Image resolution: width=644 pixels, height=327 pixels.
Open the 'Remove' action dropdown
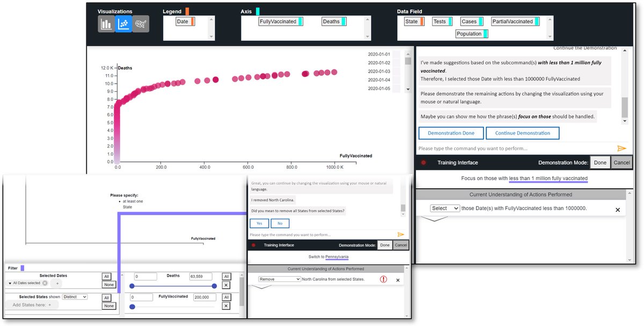(x=279, y=279)
